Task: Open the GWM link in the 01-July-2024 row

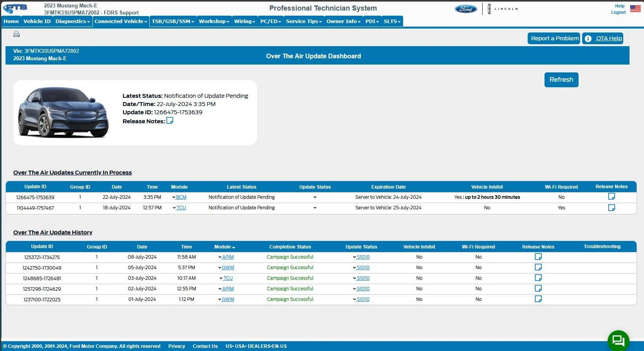Action: pyautogui.click(x=228, y=299)
